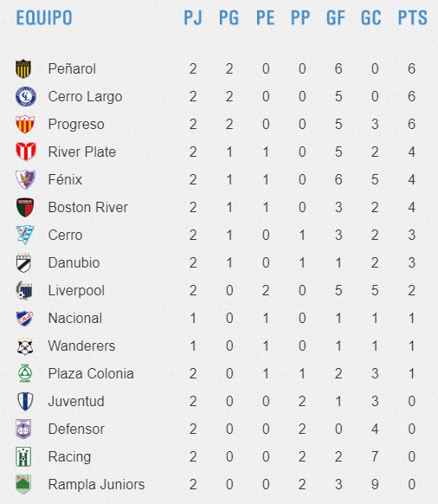This screenshot has height=504, width=438.
Task: Open the Fénix team emblem
Action: tap(25, 179)
